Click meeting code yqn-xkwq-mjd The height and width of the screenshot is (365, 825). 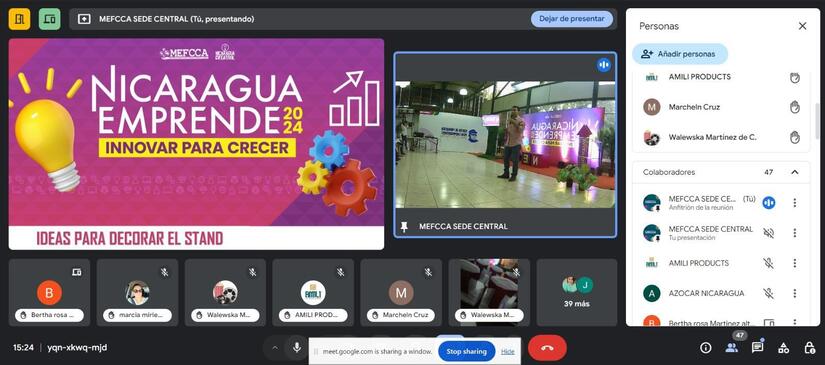click(x=77, y=348)
